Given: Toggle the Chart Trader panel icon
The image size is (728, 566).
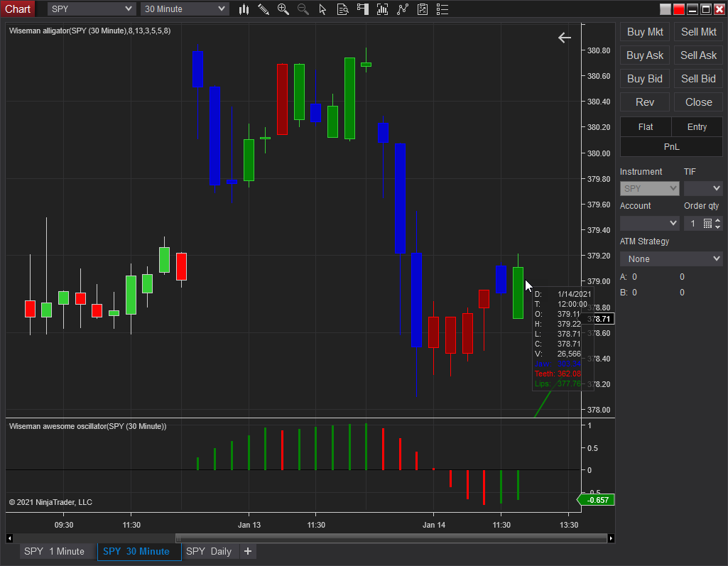Looking at the screenshot, I should [363, 9].
